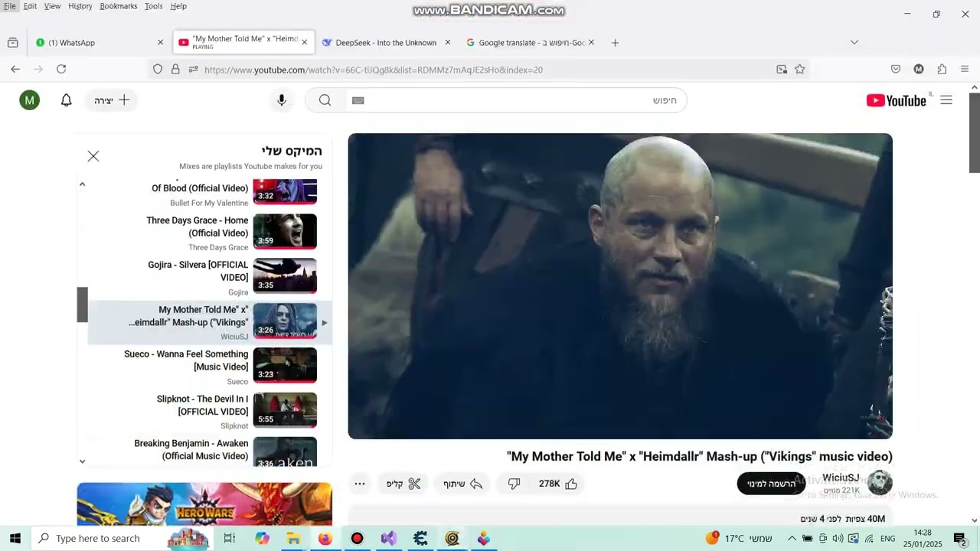Click the Gojira Silvera thumbnail showing 3:35

click(285, 276)
